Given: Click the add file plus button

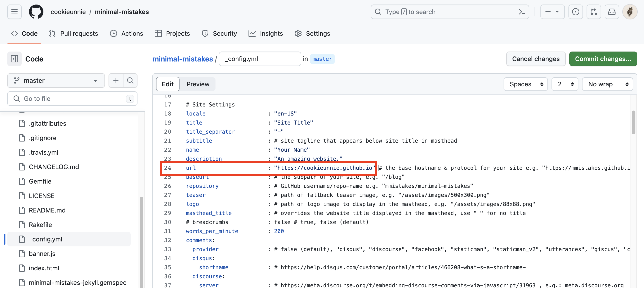Looking at the screenshot, I should 116,80.
